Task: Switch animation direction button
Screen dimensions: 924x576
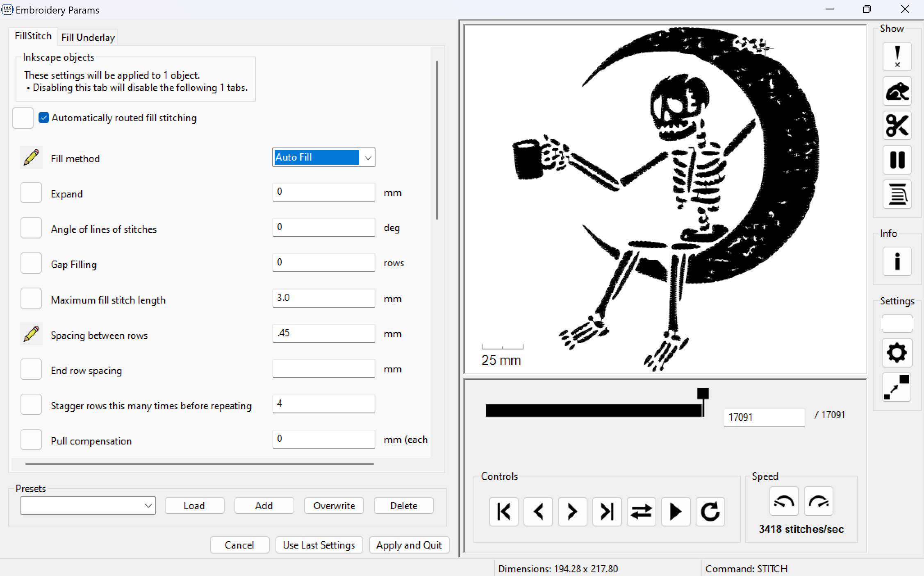Action: (x=642, y=512)
